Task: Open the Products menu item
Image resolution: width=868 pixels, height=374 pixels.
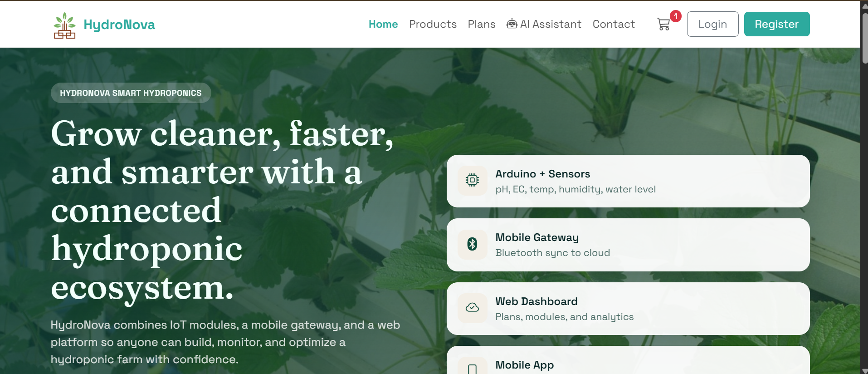Action: (x=433, y=24)
